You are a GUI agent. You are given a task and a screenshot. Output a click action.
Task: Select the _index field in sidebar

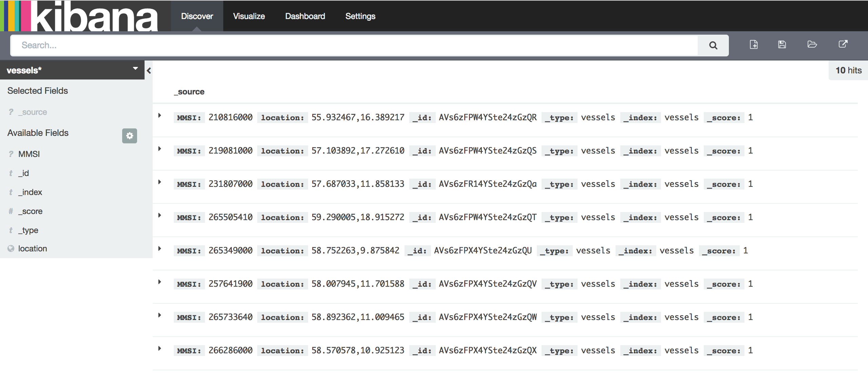[30, 192]
